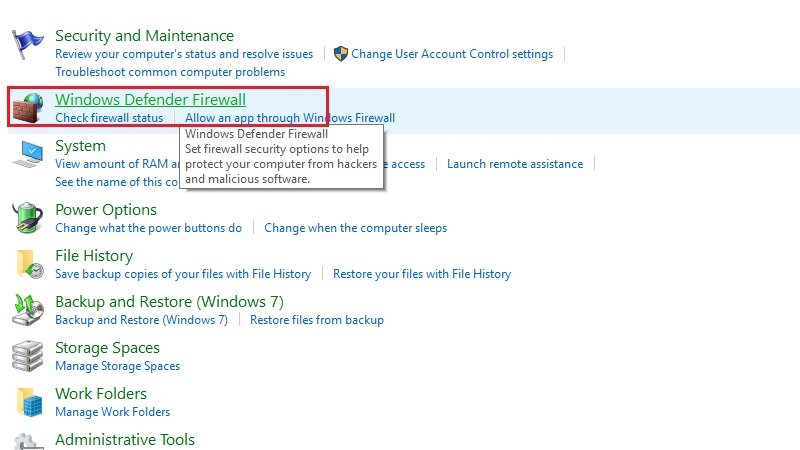Click the Windows Defender Firewall brick wall icon
The width and height of the screenshot is (800, 450).
[28, 107]
